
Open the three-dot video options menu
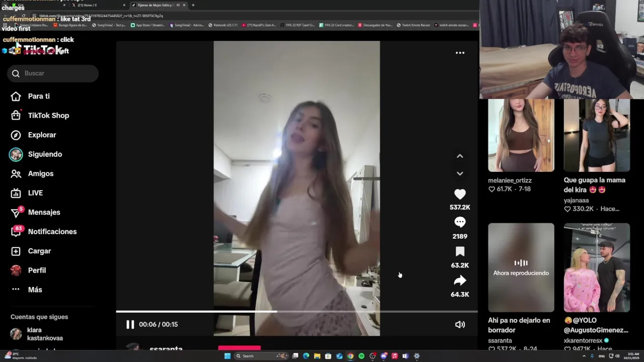(460, 53)
